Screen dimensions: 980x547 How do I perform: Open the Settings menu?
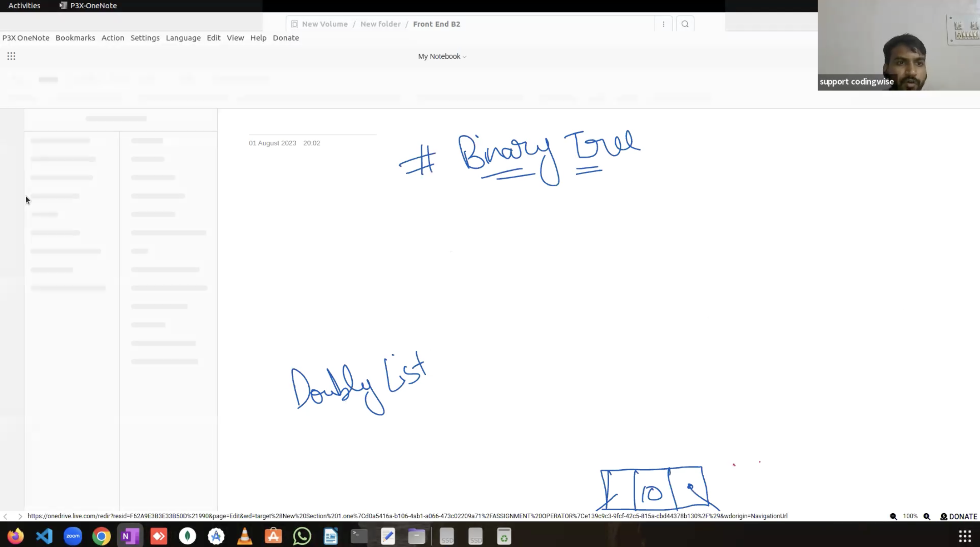pyautogui.click(x=145, y=38)
